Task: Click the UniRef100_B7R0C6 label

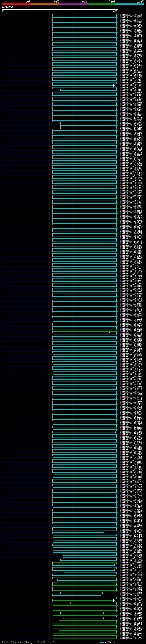Action: 131,610
